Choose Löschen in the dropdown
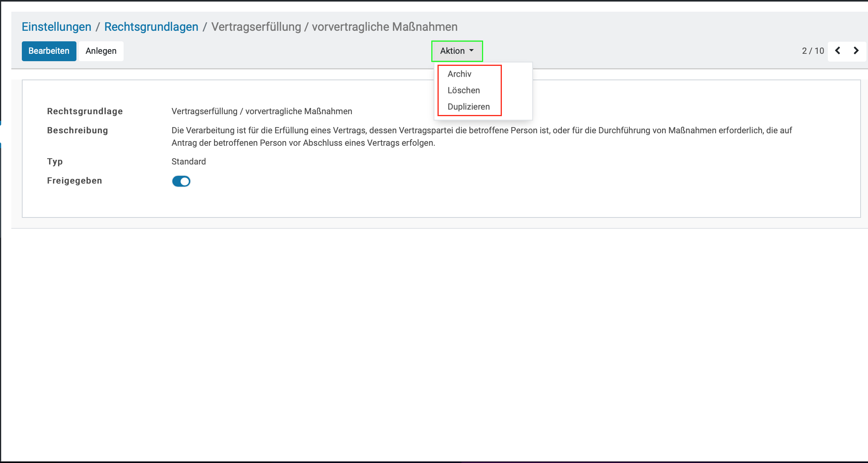Screen dimensions: 868x463 464,90
